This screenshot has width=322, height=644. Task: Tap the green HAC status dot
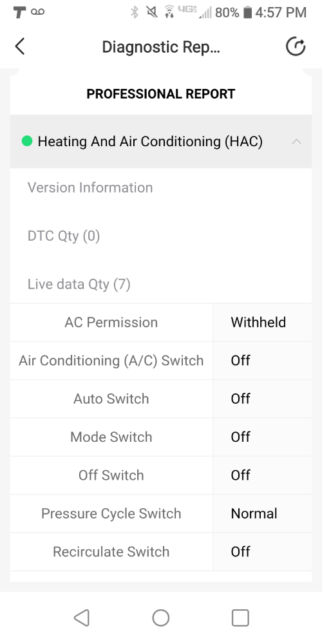tap(27, 141)
